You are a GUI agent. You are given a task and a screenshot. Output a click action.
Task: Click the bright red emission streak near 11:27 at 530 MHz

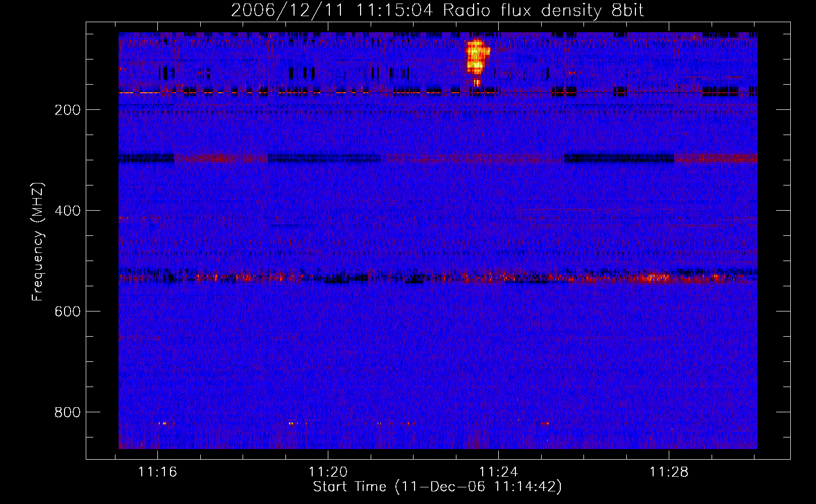(x=651, y=277)
